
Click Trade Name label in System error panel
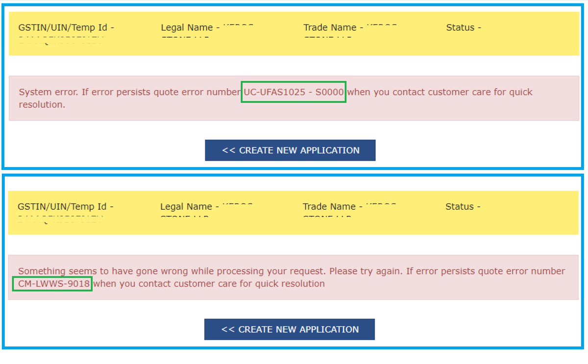point(333,28)
